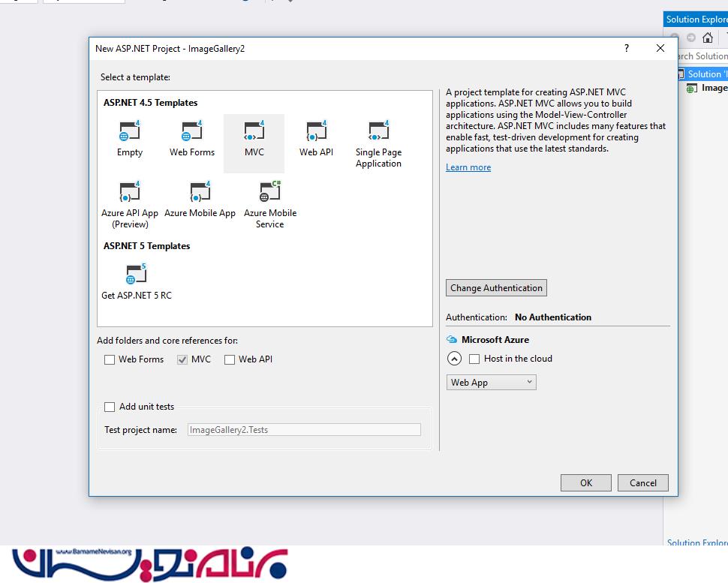Select the Empty template icon
The width and height of the screenshot is (728, 583).
click(x=130, y=131)
